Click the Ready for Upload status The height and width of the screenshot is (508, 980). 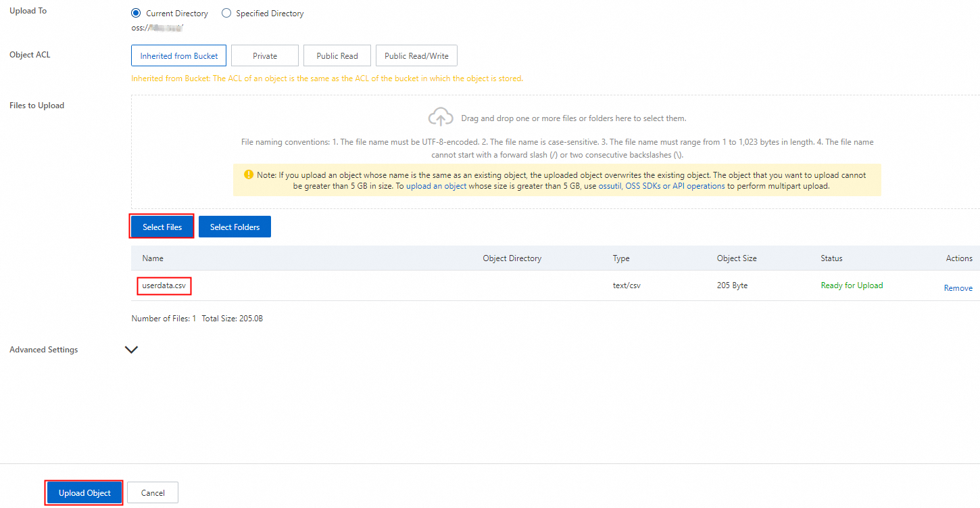(x=852, y=285)
